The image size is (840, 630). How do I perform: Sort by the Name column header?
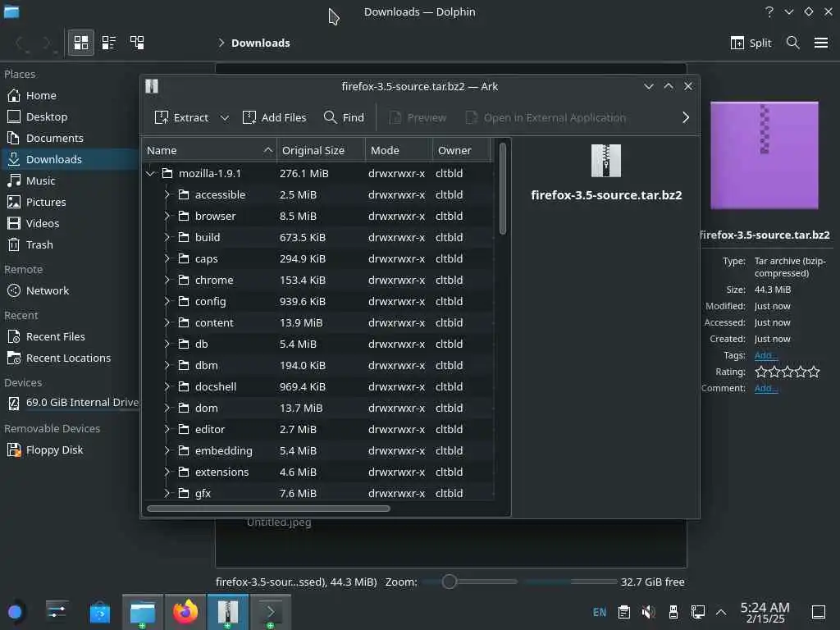tap(209, 151)
